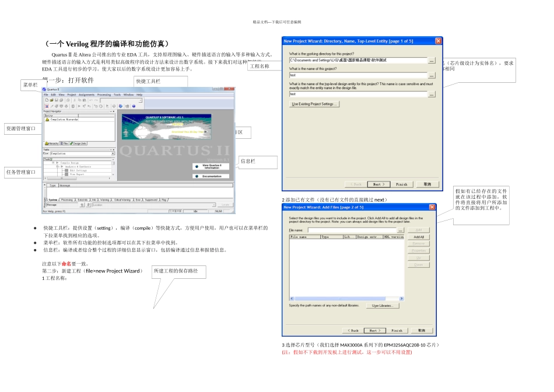Select the Warning messages tab
This screenshot has height=392, width=554.
pyautogui.click(x=104, y=200)
